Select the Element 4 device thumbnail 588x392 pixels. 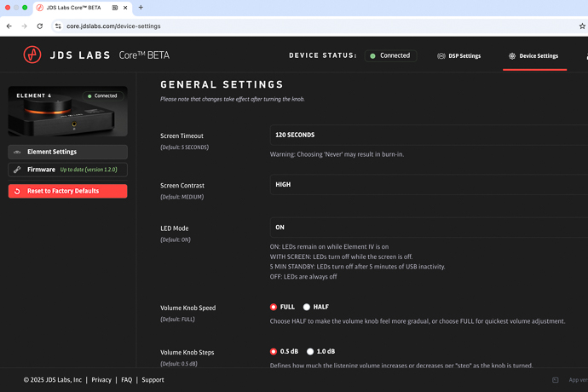point(68,111)
